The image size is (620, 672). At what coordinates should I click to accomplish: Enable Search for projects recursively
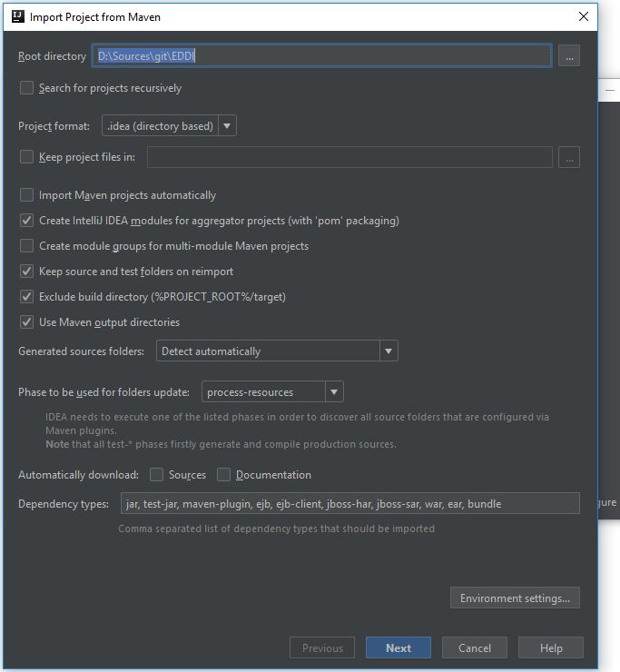pyautogui.click(x=27, y=88)
